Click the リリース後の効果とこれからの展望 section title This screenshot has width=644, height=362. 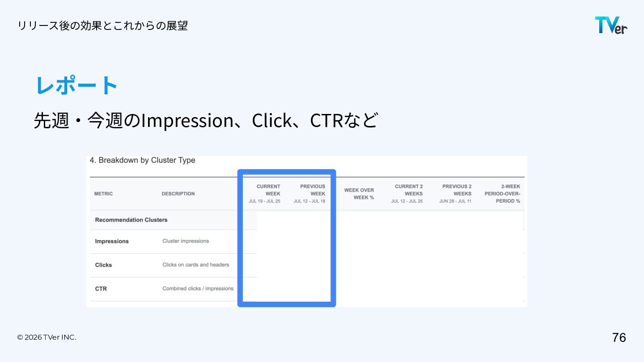coord(102,25)
